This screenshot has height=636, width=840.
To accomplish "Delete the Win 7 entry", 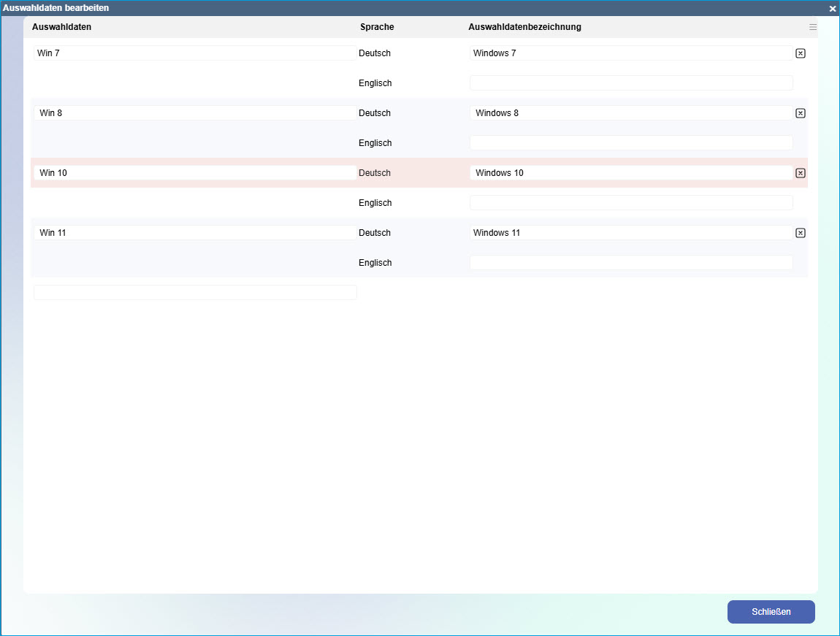I will pyautogui.click(x=801, y=53).
